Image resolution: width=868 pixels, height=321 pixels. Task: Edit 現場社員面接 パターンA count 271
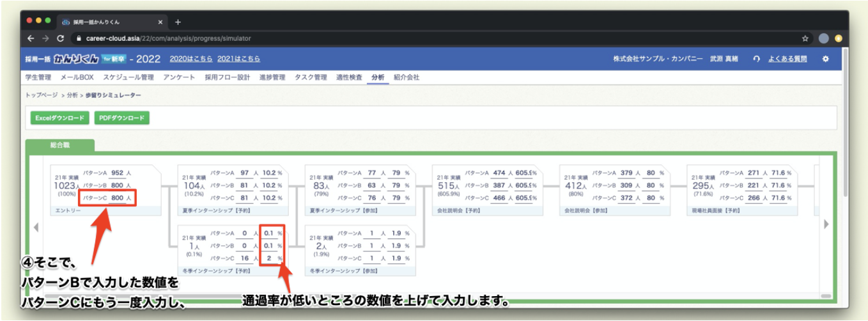pos(754,173)
